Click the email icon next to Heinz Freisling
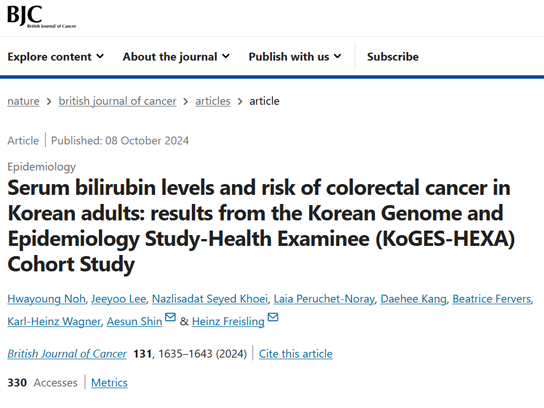 (x=273, y=317)
